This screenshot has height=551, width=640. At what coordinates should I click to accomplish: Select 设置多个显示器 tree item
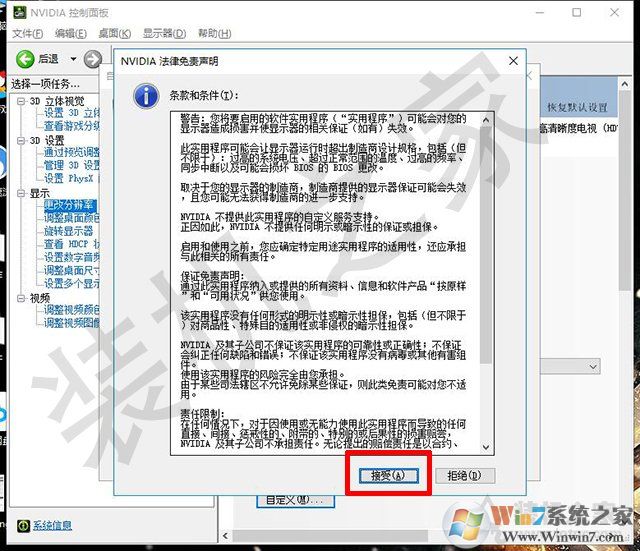coord(71,283)
